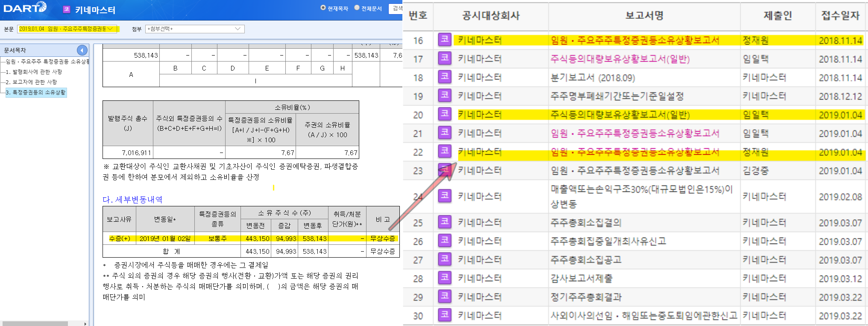
Task: Click the 공시대상회사 column header
Action: pos(491,15)
